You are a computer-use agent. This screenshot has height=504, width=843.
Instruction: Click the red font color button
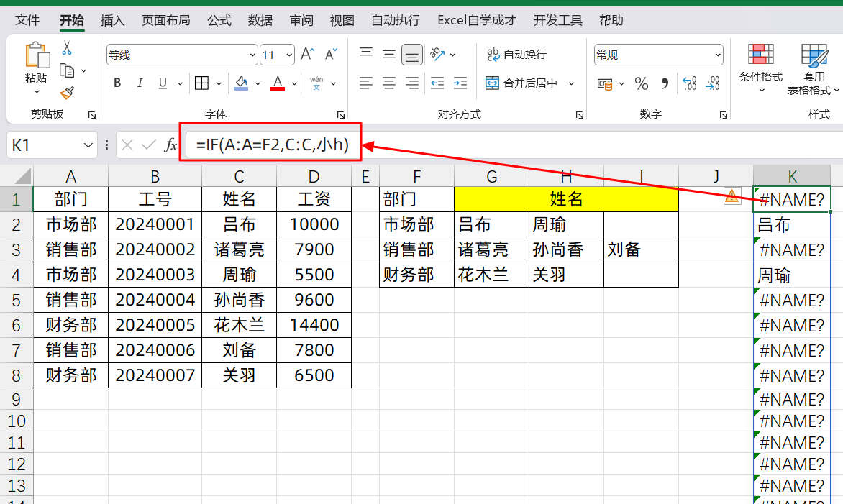coord(278,83)
